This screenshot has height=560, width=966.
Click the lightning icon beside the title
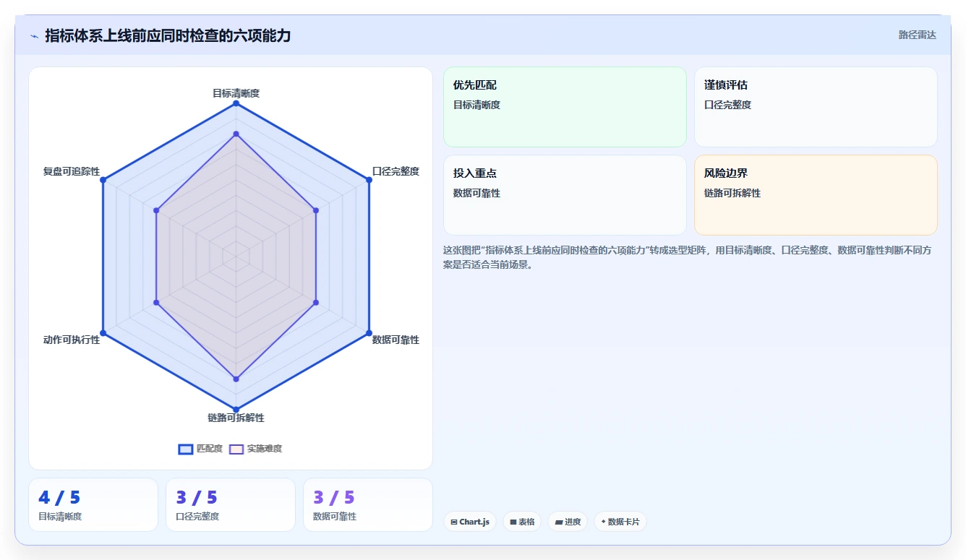[x=35, y=36]
